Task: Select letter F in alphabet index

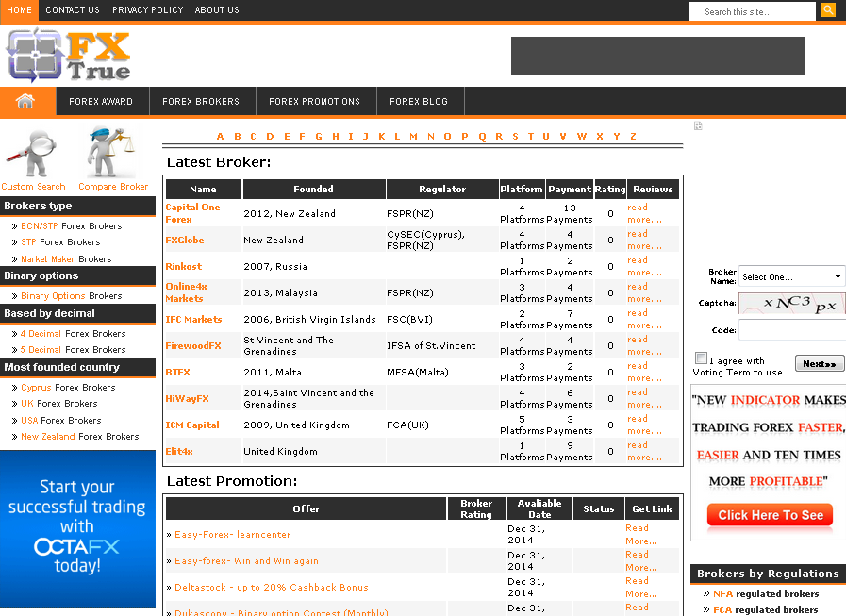Action: (x=302, y=136)
